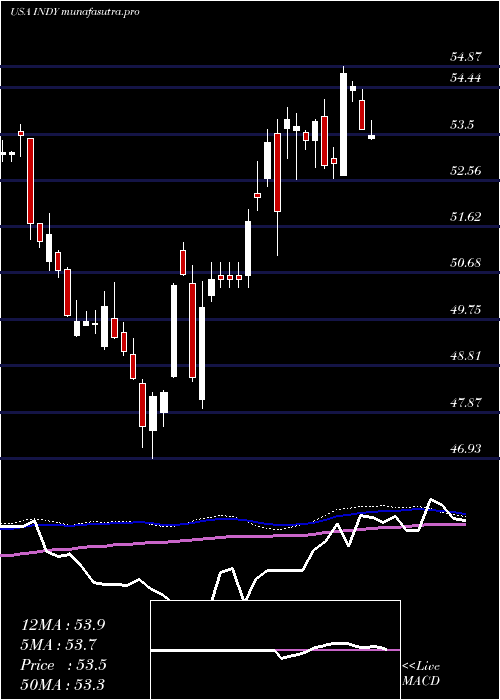Image resolution: width=500 pixels, height=700 pixels.
Task: Click the 54.87 price axis label
Action: (466, 57)
